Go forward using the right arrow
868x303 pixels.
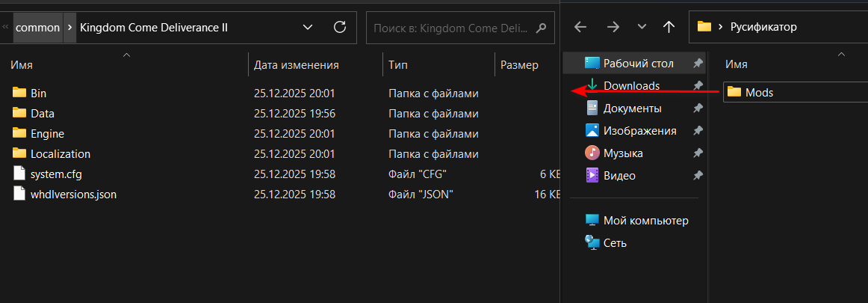pyautogui.click(x=613, y=28)
